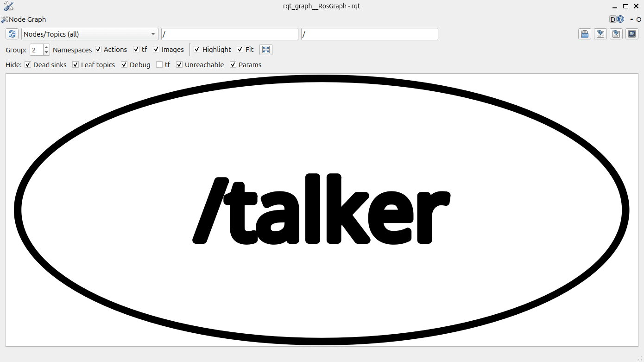Load DOT graph from file
The width and height of the screenshot is (644, 362).
[585, 34]
